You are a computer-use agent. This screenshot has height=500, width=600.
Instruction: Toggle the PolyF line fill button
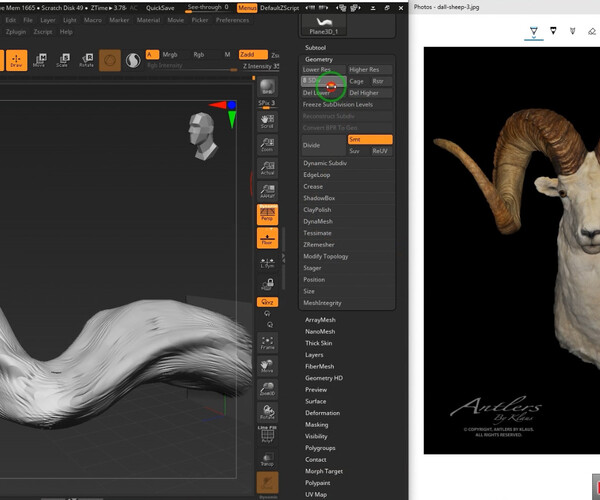(x=267, y=435)
